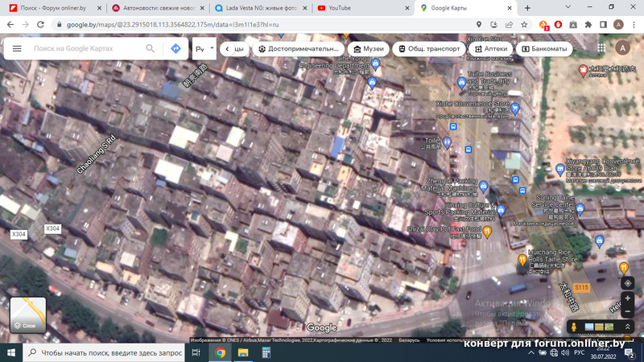The image size is (644, 362).
Task: Click the Zhenghe Packing Material Machinery marker
Action: 484,187
